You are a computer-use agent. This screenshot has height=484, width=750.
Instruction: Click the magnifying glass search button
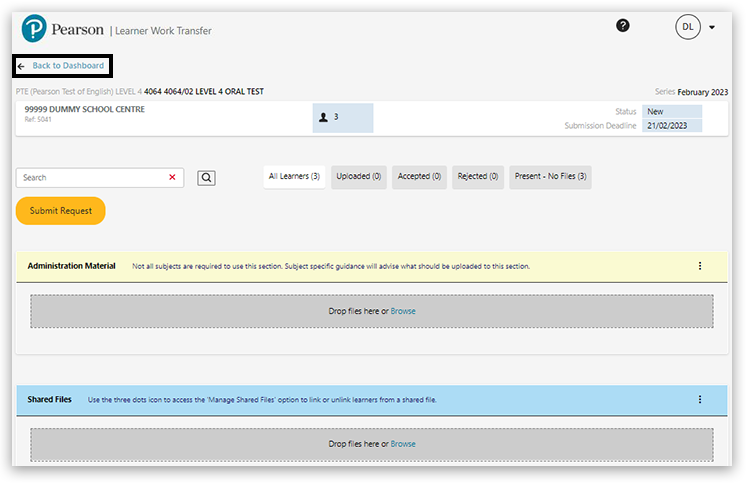pos(206,178)
